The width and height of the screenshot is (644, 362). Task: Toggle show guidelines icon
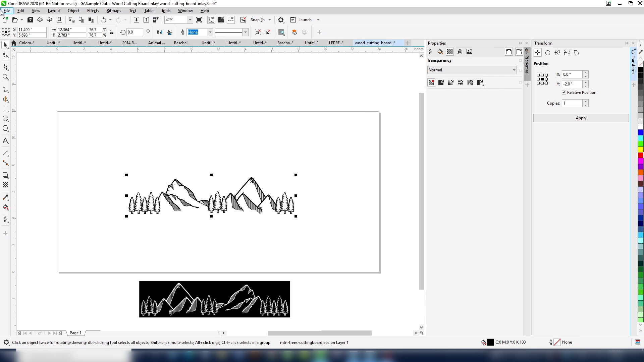coord(231,20)
